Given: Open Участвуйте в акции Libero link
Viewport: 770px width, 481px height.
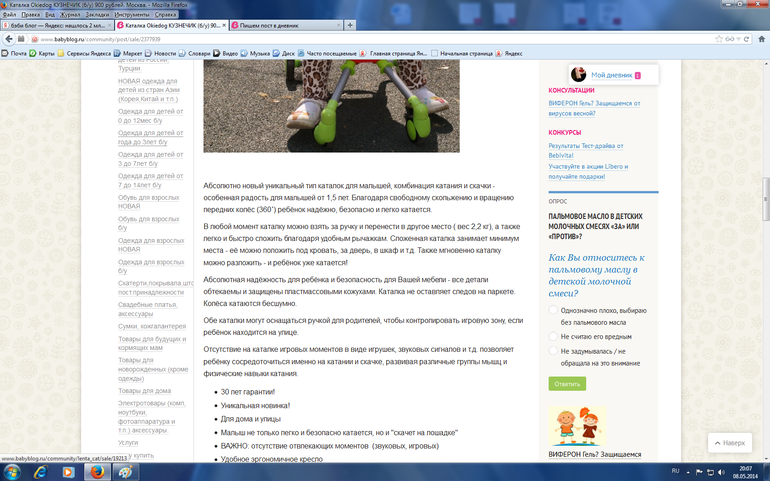Looking at the screenshot, I should point(588,171).
